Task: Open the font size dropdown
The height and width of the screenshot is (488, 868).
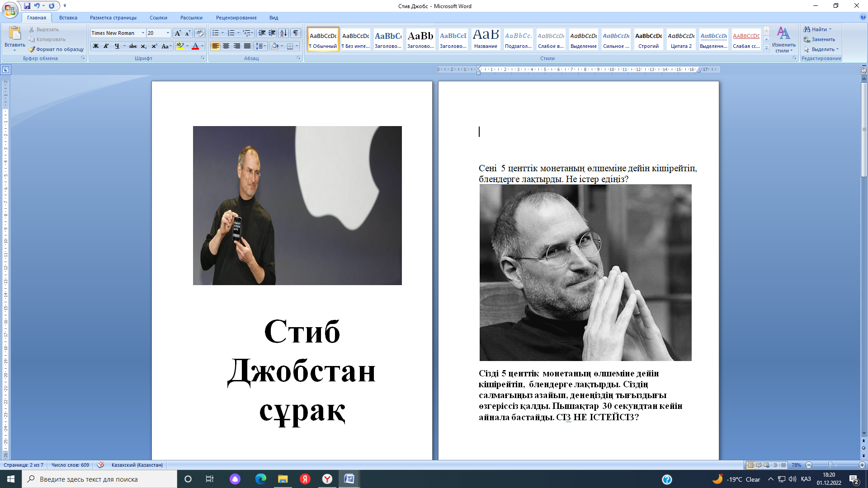Action: click(168, 33)
